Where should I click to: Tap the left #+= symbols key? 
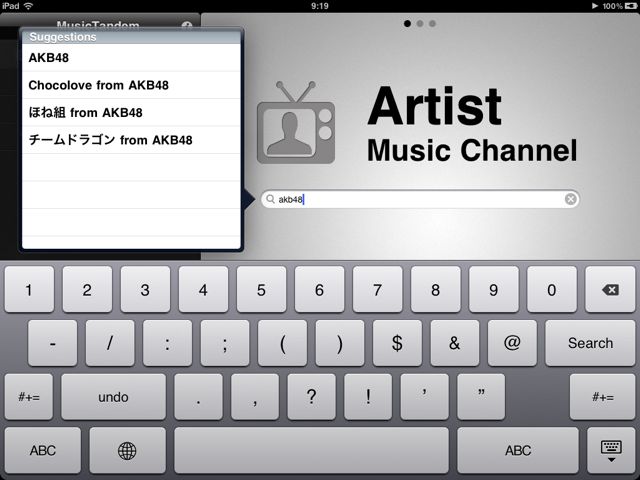tap(29, 397)
